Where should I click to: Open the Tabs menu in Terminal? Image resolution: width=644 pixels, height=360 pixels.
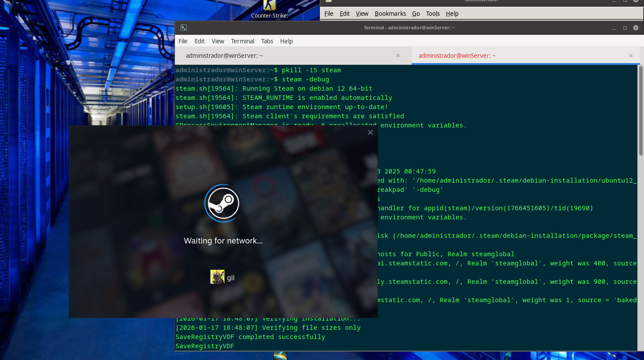pyautogui.click(x=267, y=41)
